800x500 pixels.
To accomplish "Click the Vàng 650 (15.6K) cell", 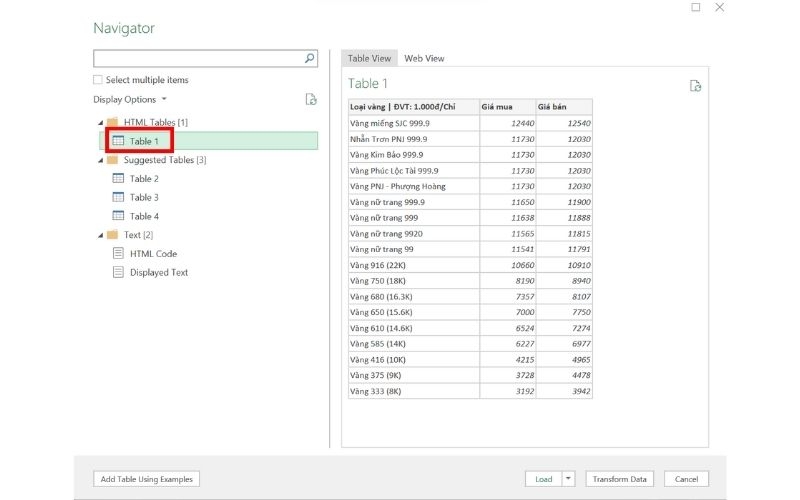I will [414, 312].
